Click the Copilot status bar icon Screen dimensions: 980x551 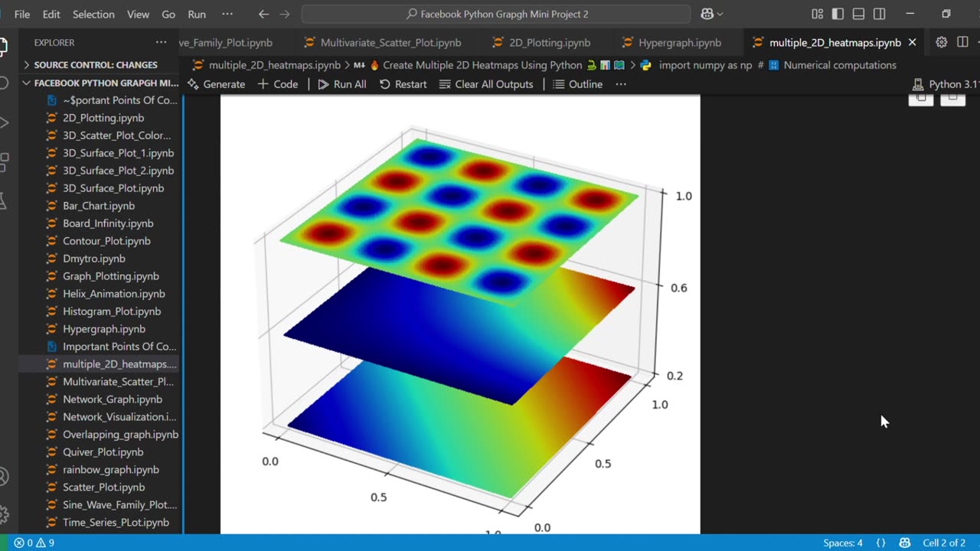coord(904,543)
